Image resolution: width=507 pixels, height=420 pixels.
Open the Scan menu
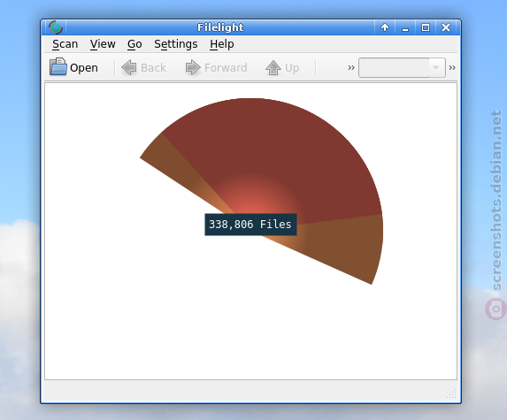pyautogui.click(x=65, y=44)
